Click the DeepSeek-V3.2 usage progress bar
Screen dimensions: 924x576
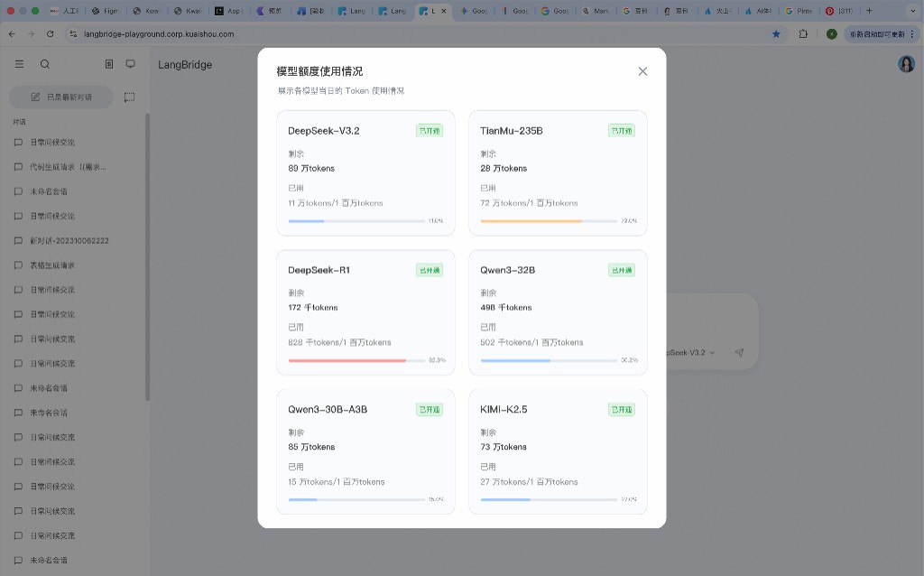[x=356, y=221]
